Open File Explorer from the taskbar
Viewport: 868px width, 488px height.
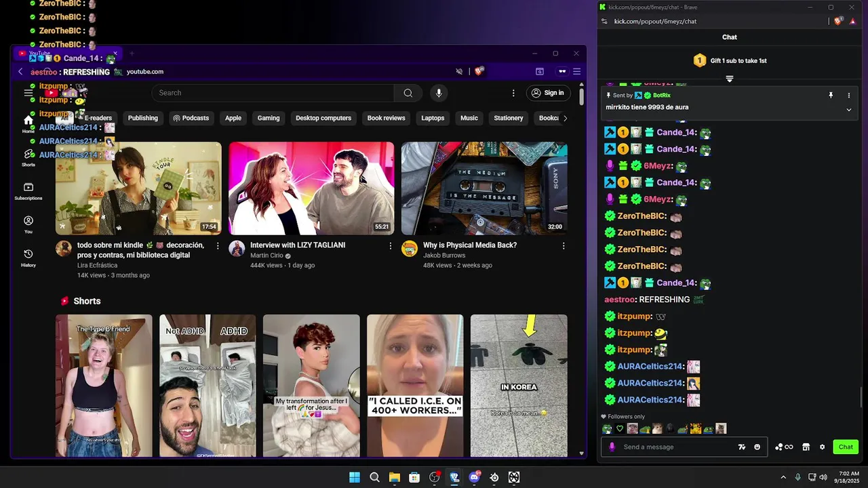[x=394, y=477]
